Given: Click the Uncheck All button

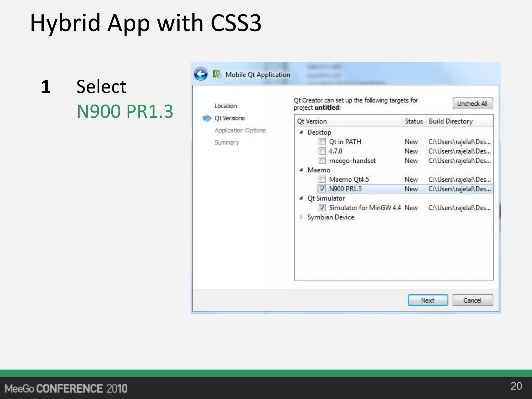Looking at the screenshot, I should point(472,103).
